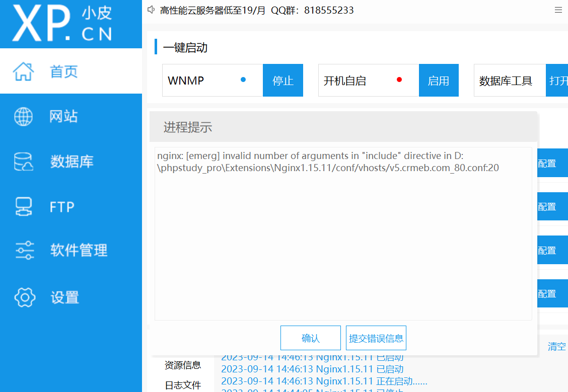The height and width of the screenshot is (392, 568).
Task: Clear logs with 清空 link
Action: (x=557, y=346)
